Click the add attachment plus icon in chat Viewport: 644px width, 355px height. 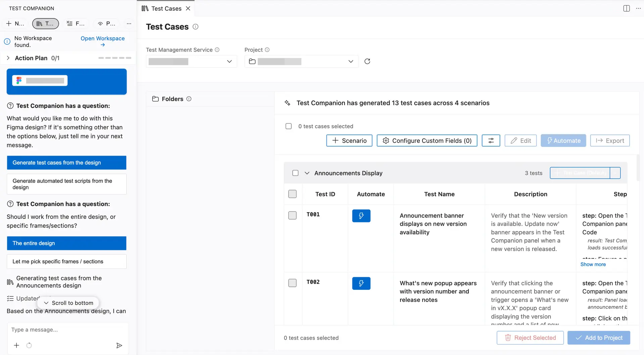tap(16, 345)
